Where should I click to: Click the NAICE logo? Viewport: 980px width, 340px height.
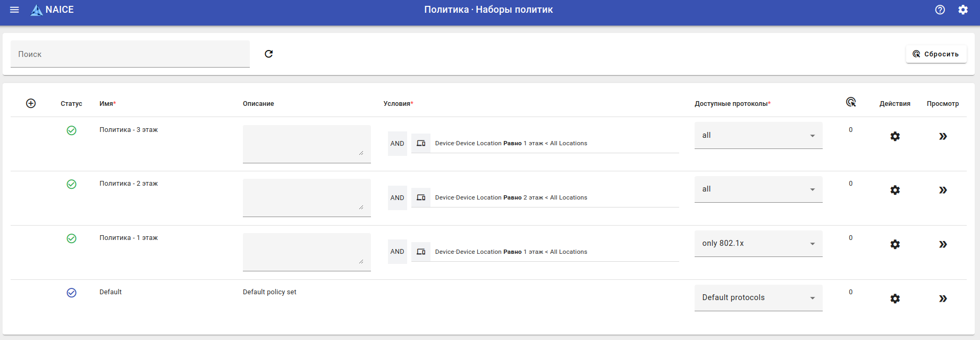click(52, 10)
